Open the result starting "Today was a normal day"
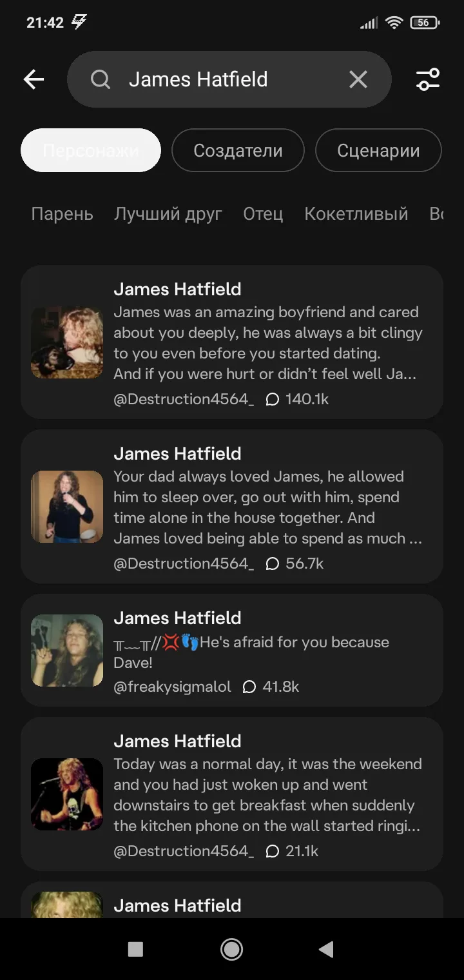 267,794
